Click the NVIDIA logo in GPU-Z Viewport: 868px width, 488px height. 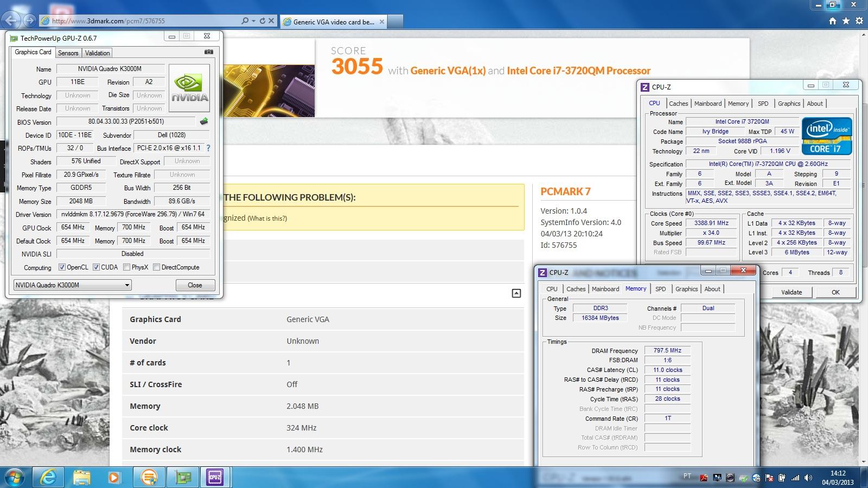189,88
